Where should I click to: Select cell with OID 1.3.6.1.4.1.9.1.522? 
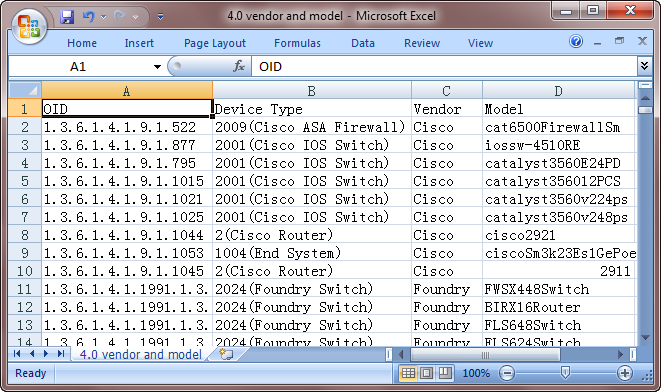click(x=127, y=127)
